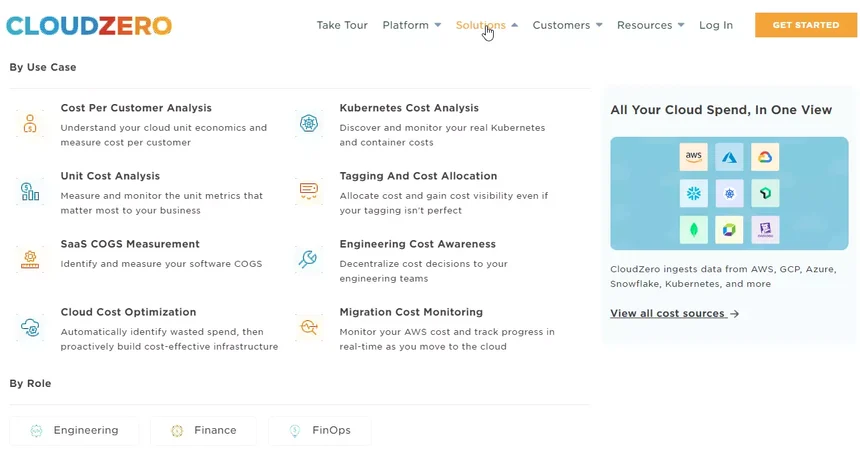Open the Resources menu
This screenshot has height=453, width=860.
click(x=644, y=25)
